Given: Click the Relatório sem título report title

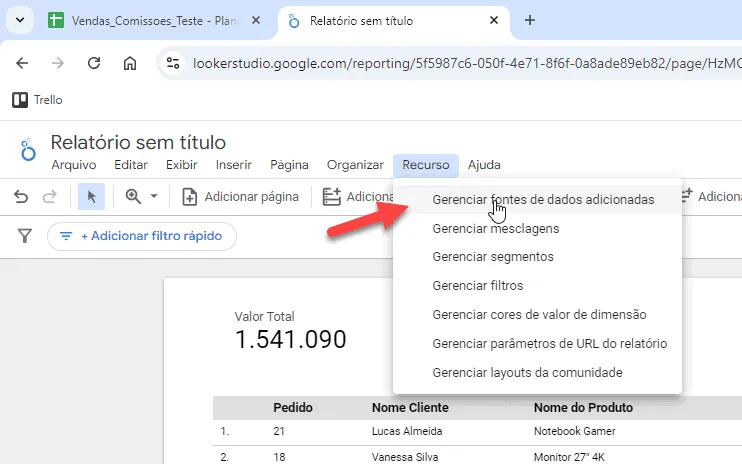Looking at the screenshot, I should (138, 142).
